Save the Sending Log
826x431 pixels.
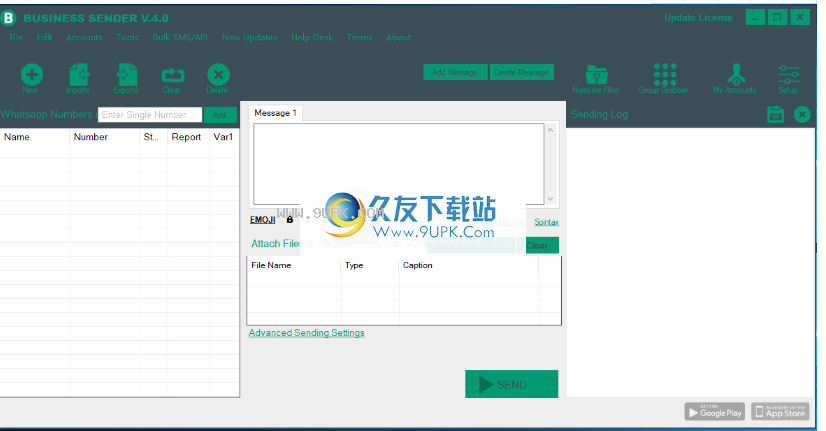[x=775, y=114]
